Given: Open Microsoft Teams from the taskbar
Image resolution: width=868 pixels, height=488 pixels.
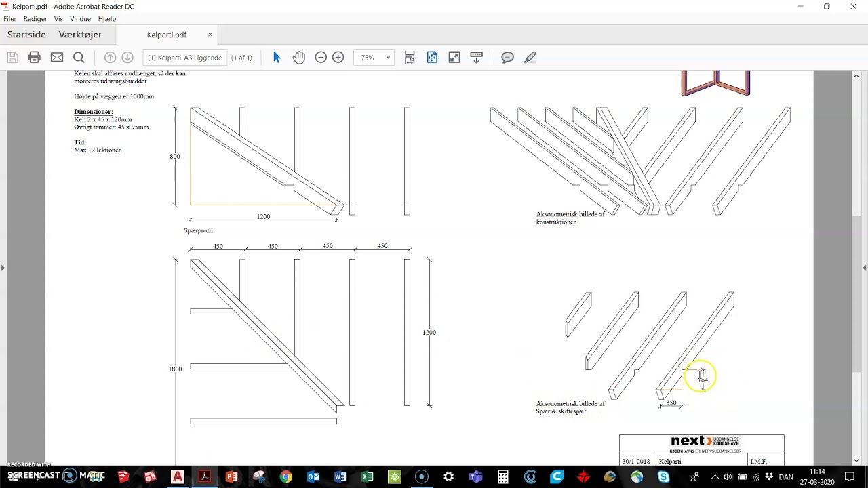Looking at the screenshot, I should 475,477.
